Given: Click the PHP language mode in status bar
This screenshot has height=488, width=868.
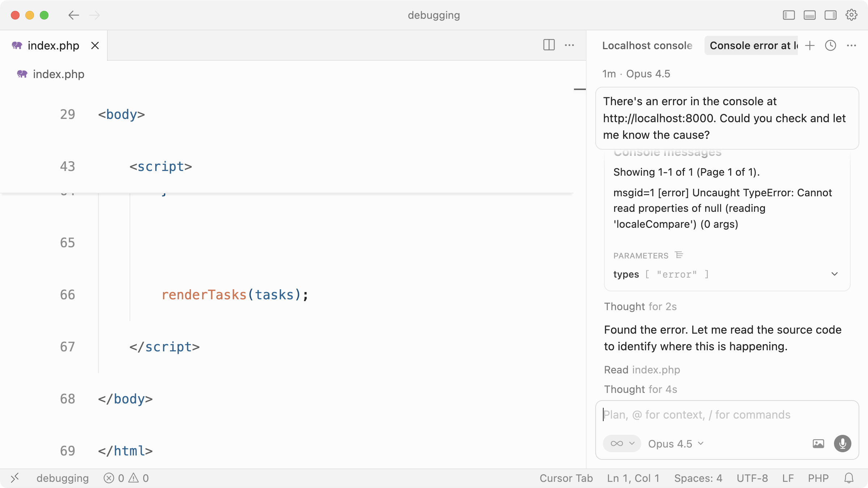Looking at the screenshot, I should tap(818, 478).
